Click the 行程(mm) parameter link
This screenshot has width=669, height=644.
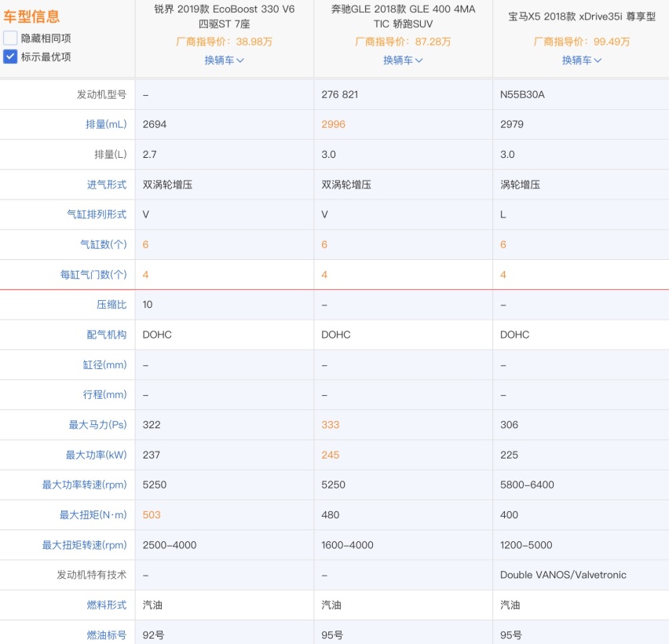coord(104,394)
